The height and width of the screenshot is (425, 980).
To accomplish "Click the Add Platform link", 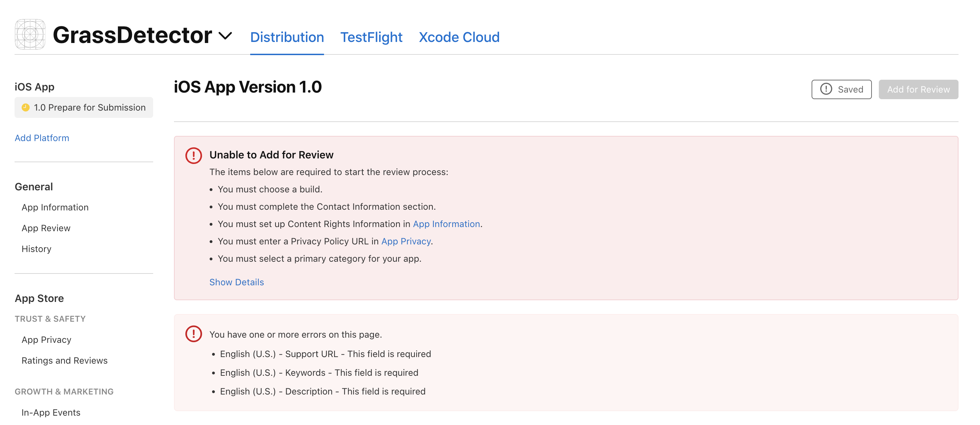I will click(x=42, y=138).
